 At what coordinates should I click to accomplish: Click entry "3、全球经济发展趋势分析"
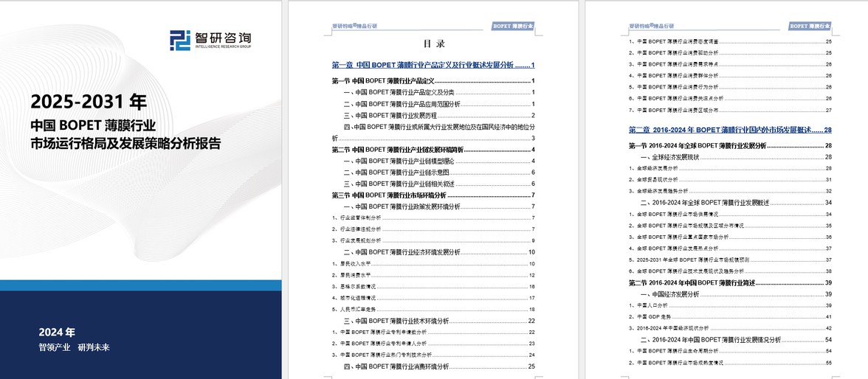coord(730,191)
